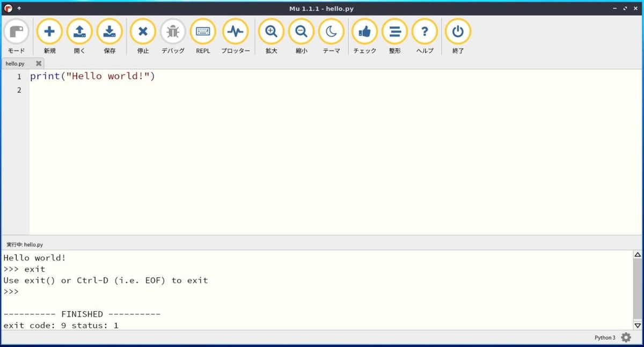Click on line 1 print statement
Viewport: 644px width, 347px height.
point(92,76)
